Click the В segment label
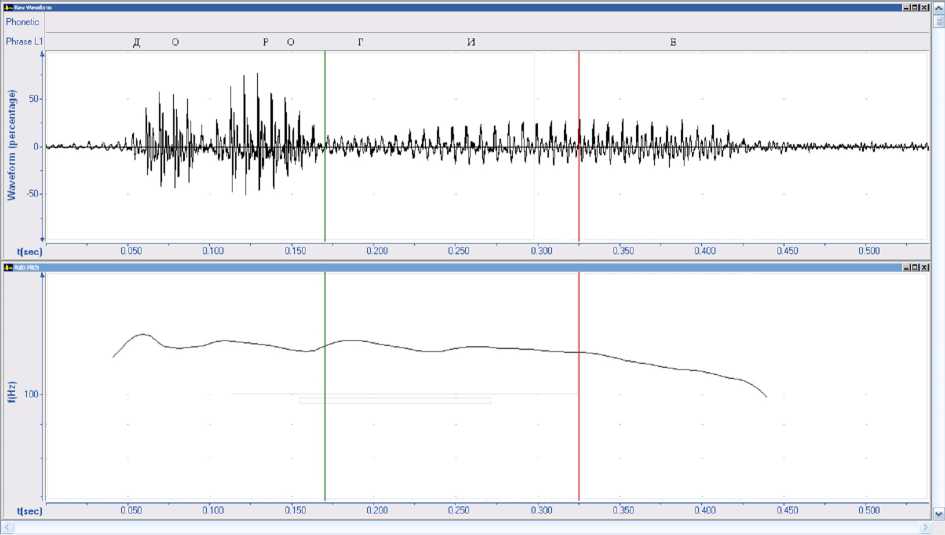The width and height of the screenshot is (945, 535). (x=673, y=42)
